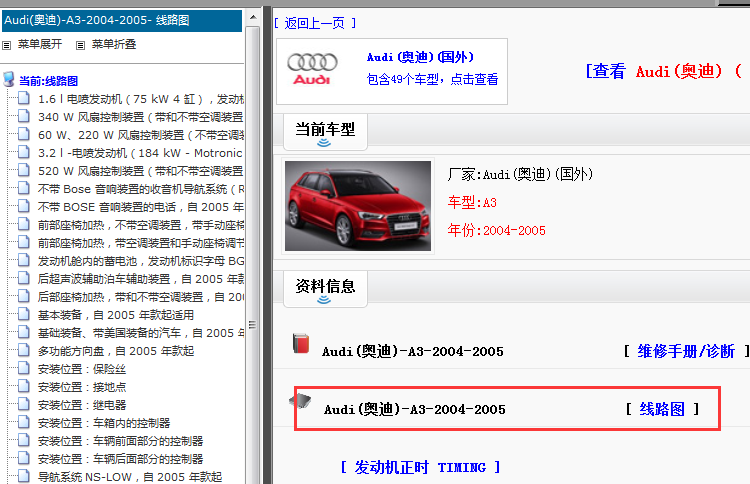Select 当前:线路图 tree root
Screen dimensions: 750x484
(48, 81)
